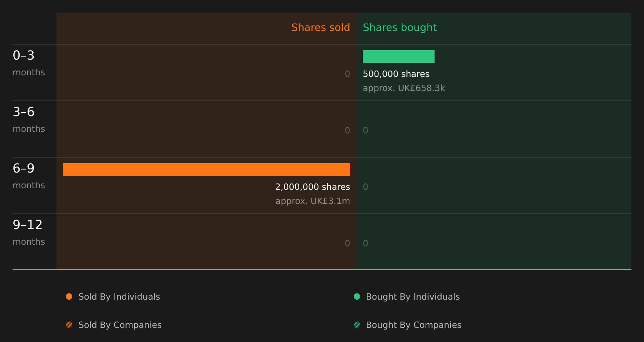Toggle the Bought By Companies legend label
644x342 pixels.
click(413, 325)
